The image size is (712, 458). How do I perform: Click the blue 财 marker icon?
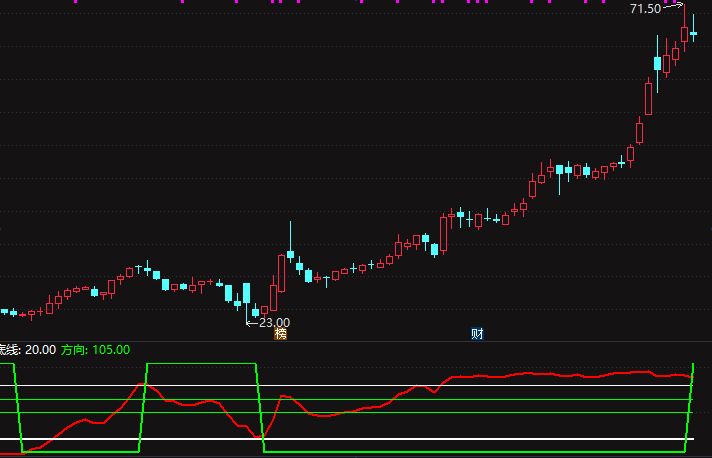477,334
